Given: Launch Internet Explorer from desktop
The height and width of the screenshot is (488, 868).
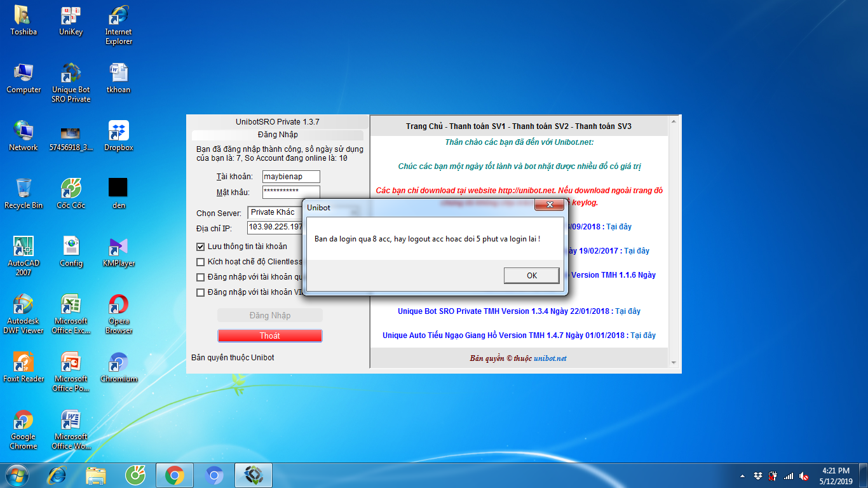Looking at the screenshot, I should coord(119,25).
